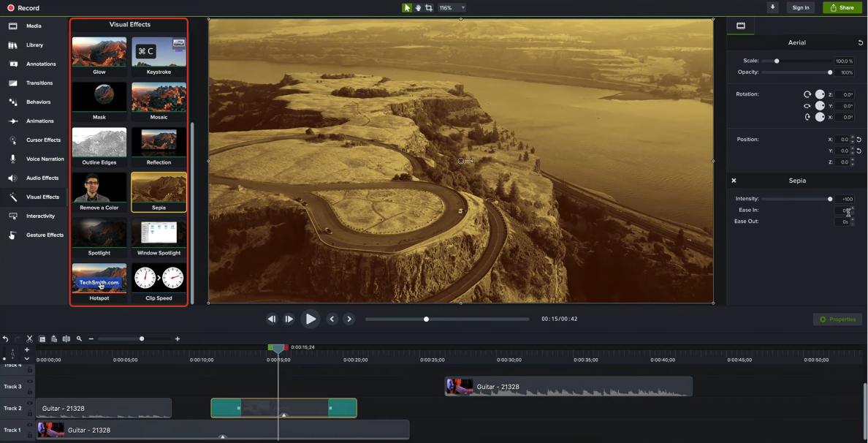
Task: Lock Track 3 with lock icon
Action: (x=30, y=392)
